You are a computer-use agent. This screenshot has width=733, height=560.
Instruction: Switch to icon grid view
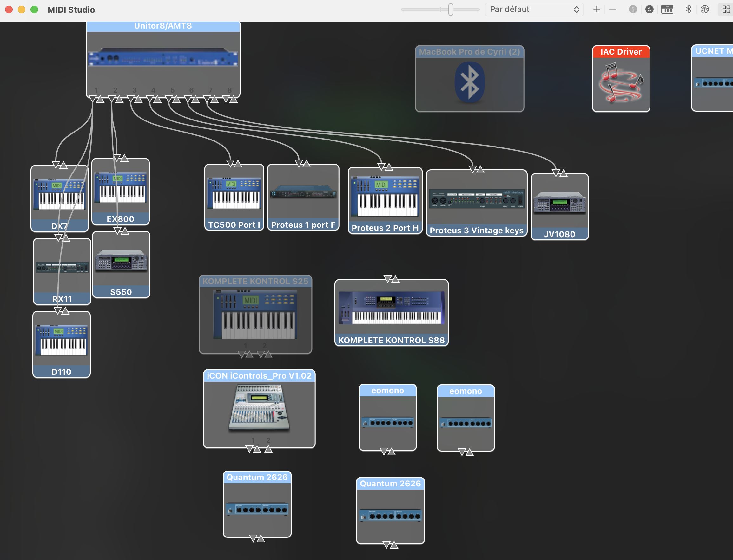(726, 9)
